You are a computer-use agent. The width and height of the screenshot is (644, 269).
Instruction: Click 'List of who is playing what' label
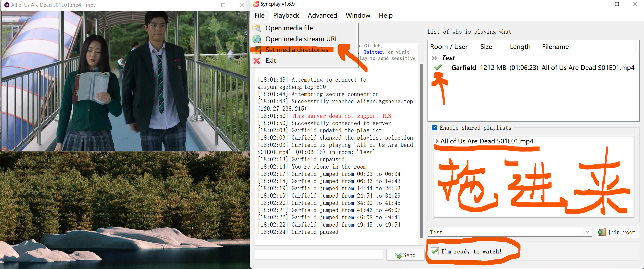[x=469, y=32]
